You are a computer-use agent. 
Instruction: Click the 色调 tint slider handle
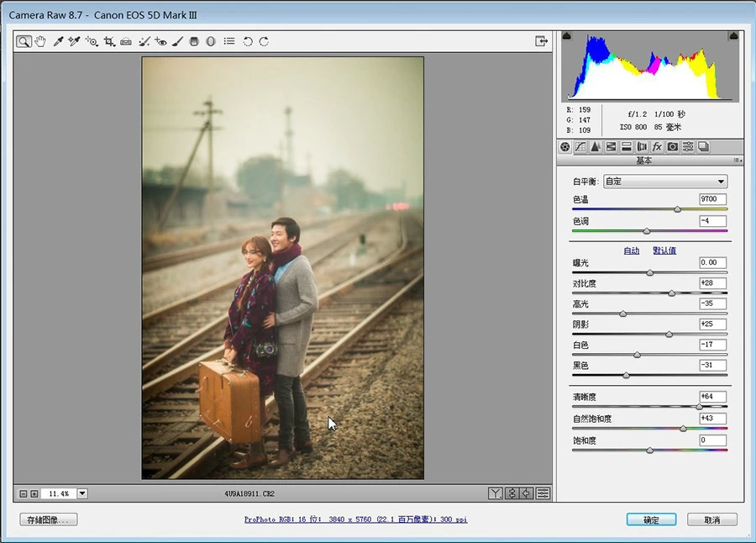pos(647,231)
